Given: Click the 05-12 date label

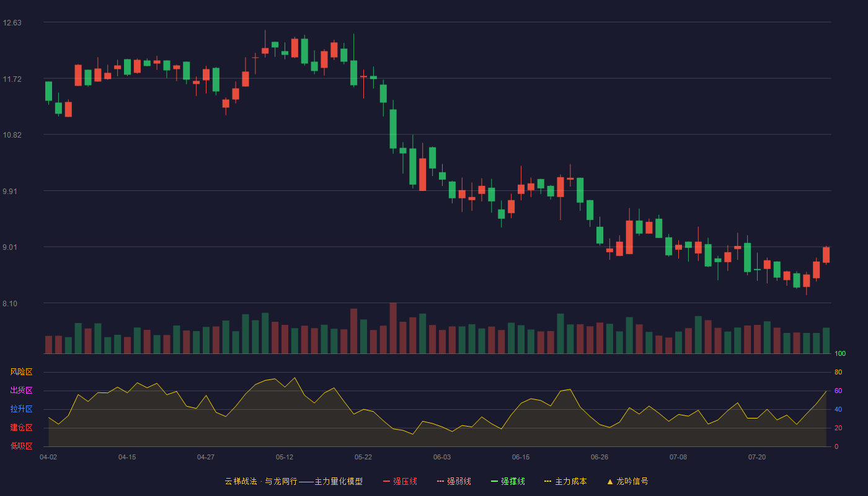Looking at the screenshot, I should coord(285,457).
